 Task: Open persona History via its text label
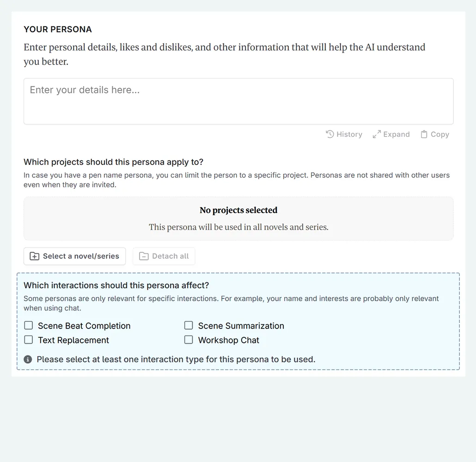tap(349, 134)
